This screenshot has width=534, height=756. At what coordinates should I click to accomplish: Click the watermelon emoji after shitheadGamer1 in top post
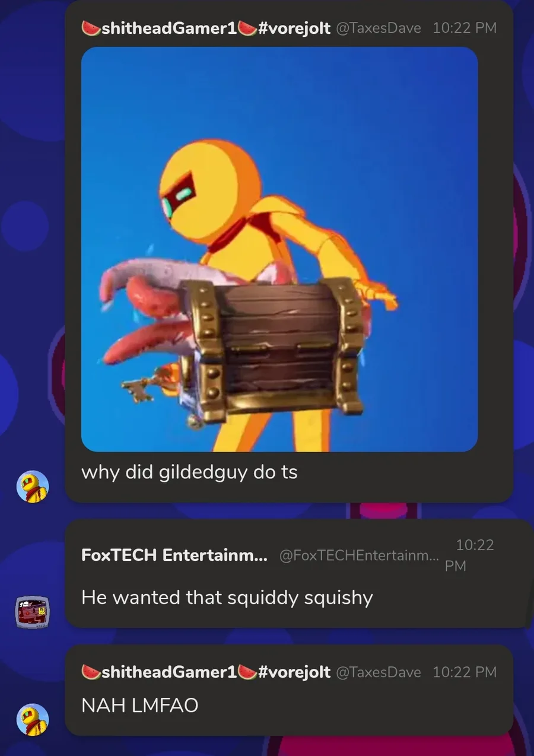pos(247,28)
